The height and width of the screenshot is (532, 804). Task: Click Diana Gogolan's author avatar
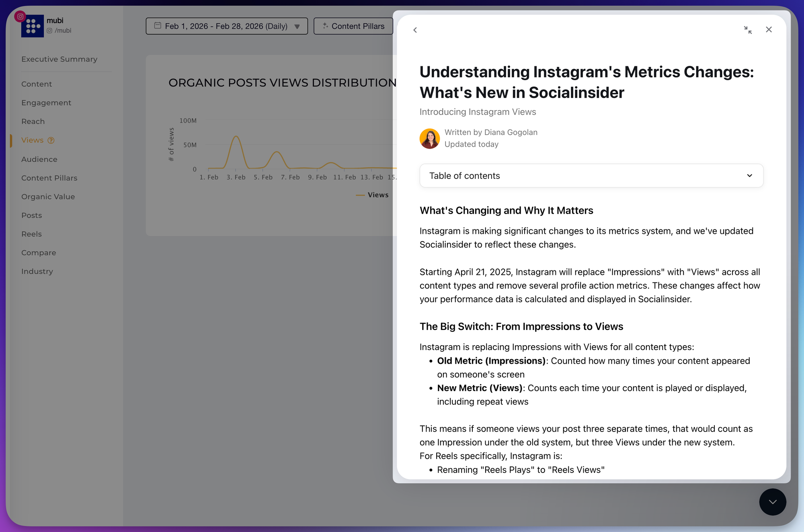click(429, 138)
